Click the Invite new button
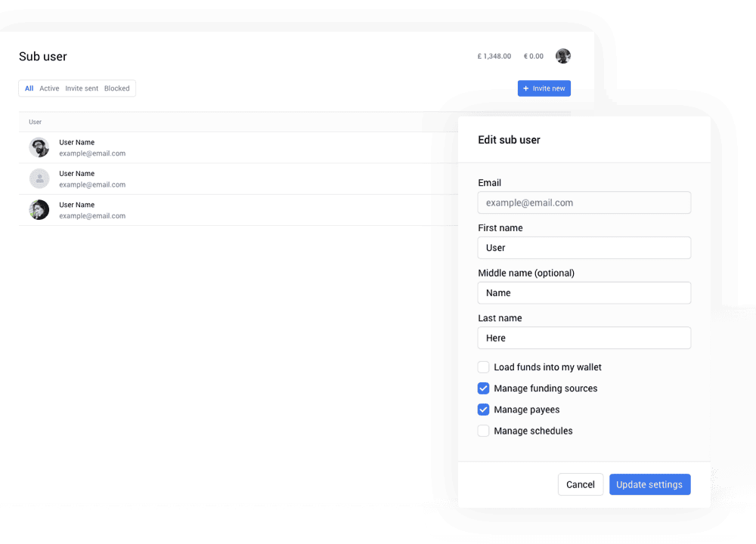 [544, 88]
